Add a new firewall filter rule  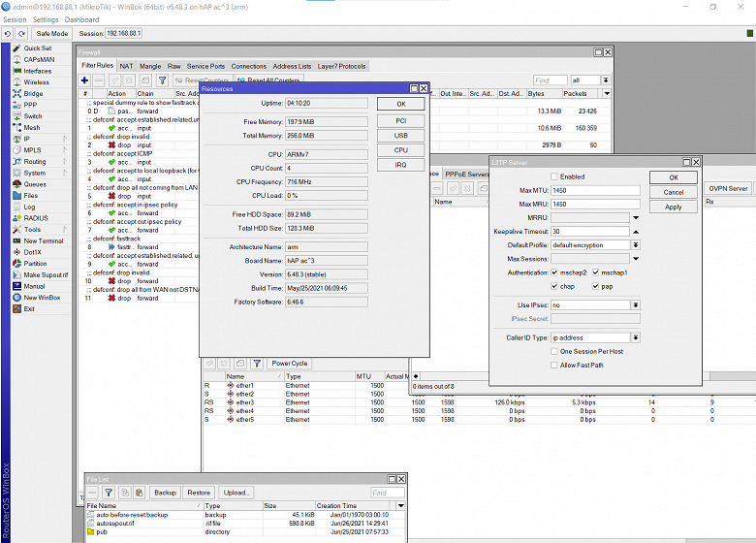pos(85,80)
